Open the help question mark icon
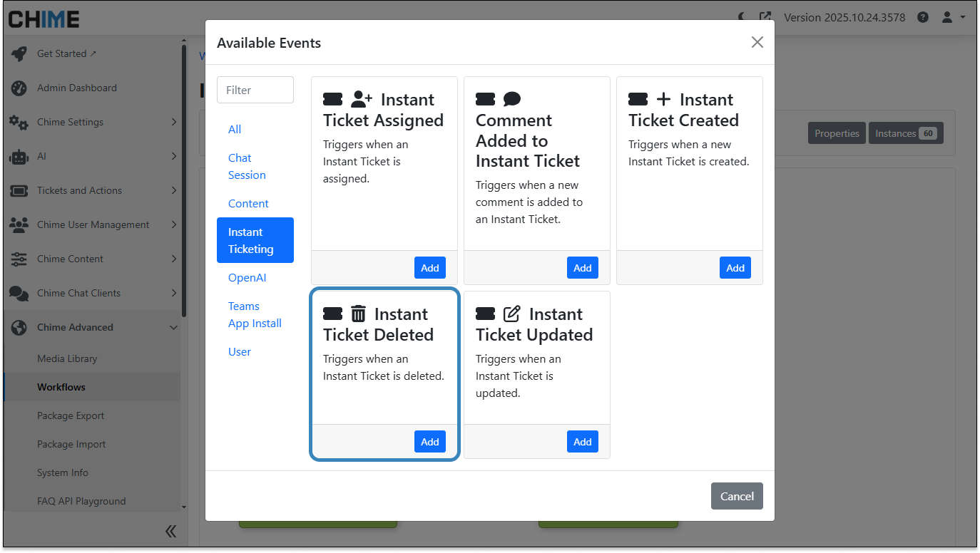This screenshot has height=553, width=980. coord(923,17)
